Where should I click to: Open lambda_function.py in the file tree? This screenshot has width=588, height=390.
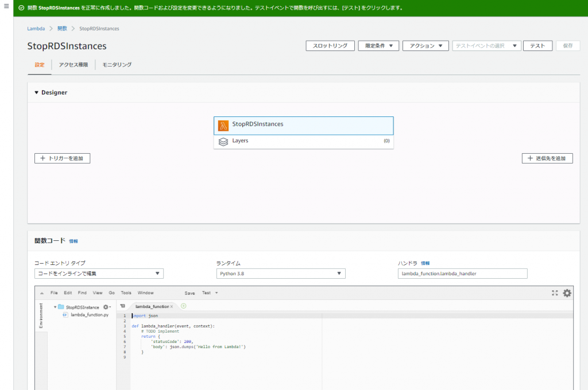pos(90,315)
